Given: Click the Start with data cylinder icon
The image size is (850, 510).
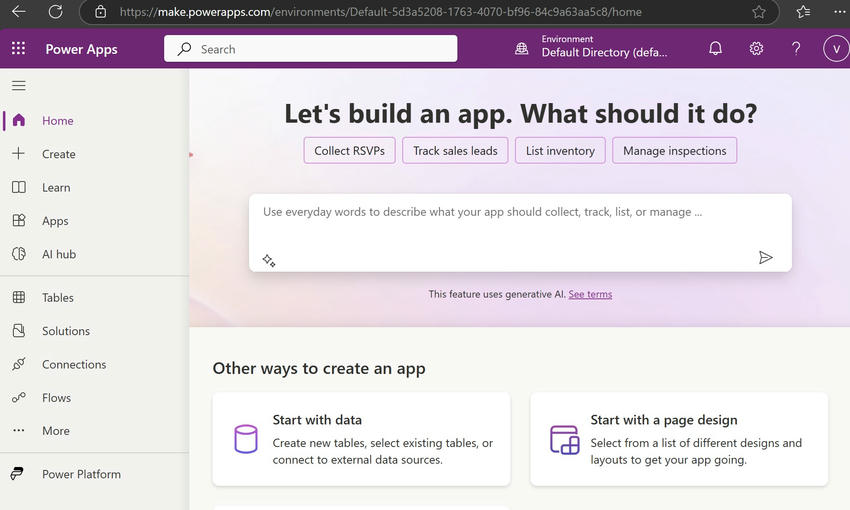Looking at the screenshot, I should [x=246, y=439].
